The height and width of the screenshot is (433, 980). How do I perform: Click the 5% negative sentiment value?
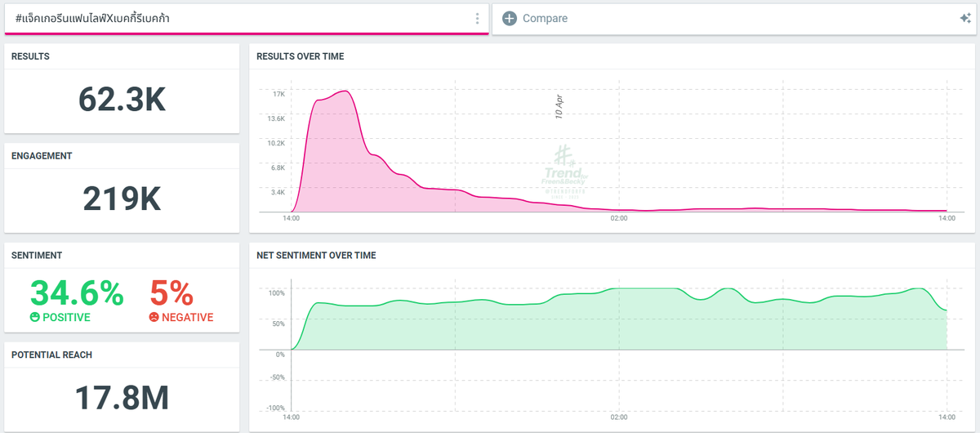coord(171,292)
